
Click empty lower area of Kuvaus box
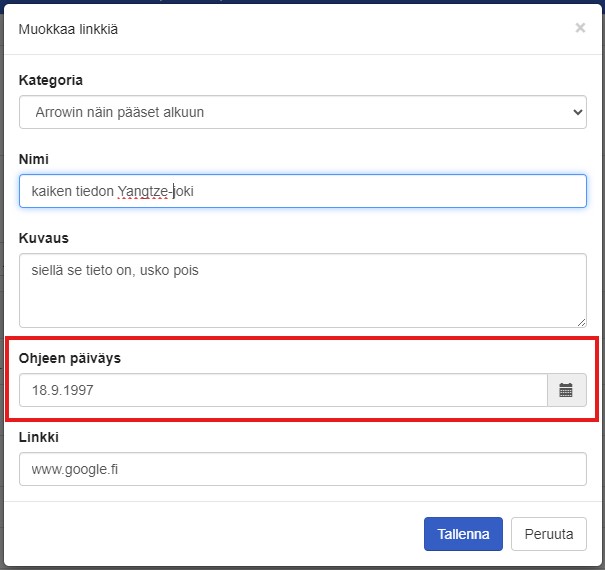[x=303, y=305]
